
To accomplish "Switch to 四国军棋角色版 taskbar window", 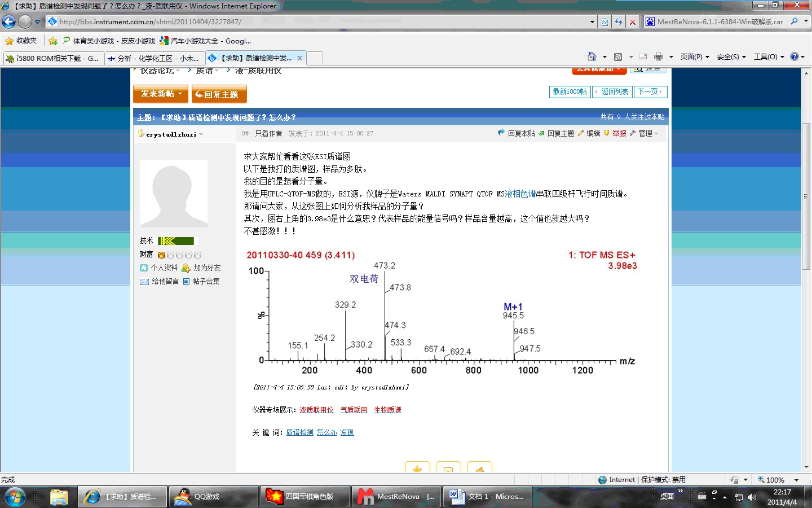I will pyautogui.click(x=304, y=497).
